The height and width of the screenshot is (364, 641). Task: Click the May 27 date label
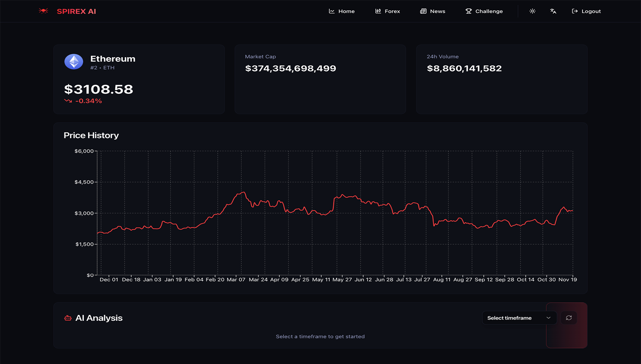tap(342, 280)
